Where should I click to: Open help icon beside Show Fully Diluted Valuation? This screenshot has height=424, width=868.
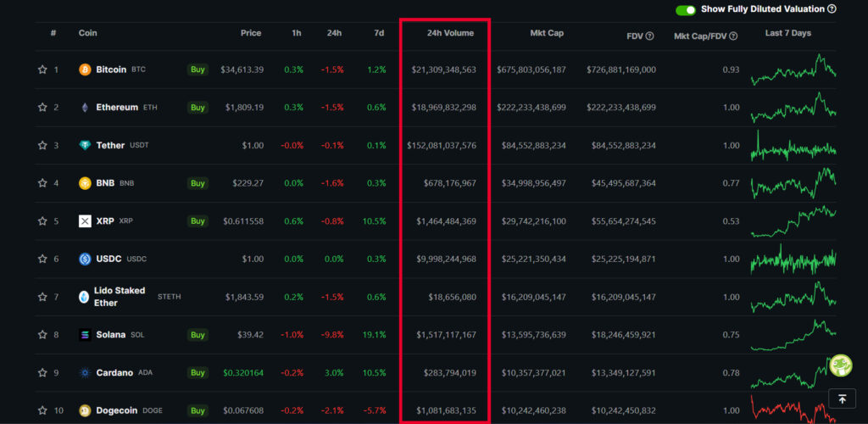tap(832, 9)
